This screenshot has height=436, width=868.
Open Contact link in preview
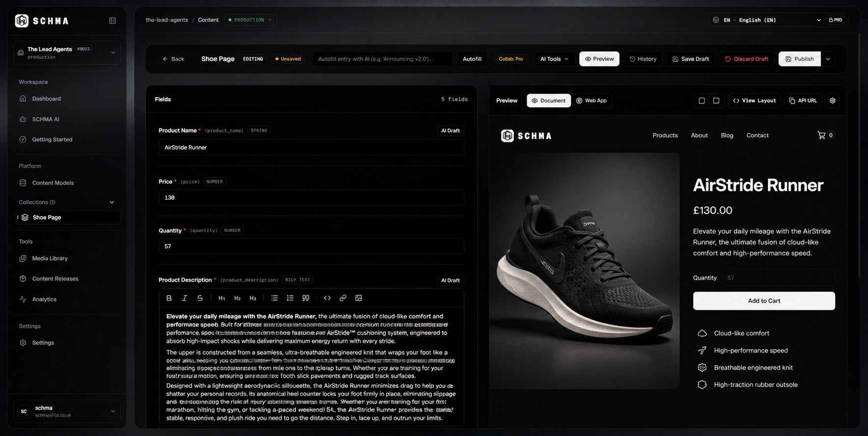[x=758, y=135]
